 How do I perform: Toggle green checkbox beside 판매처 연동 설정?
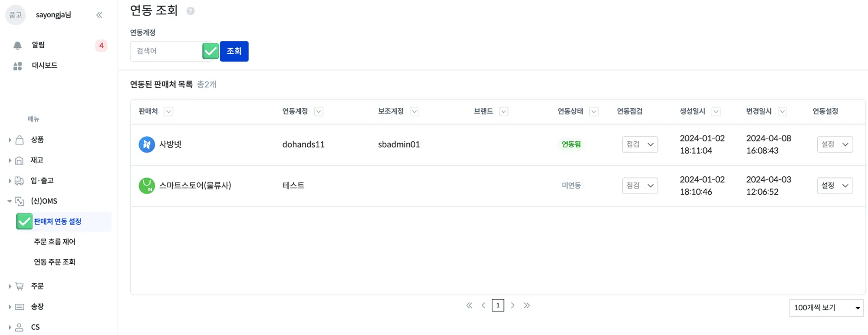coord(24,222)
